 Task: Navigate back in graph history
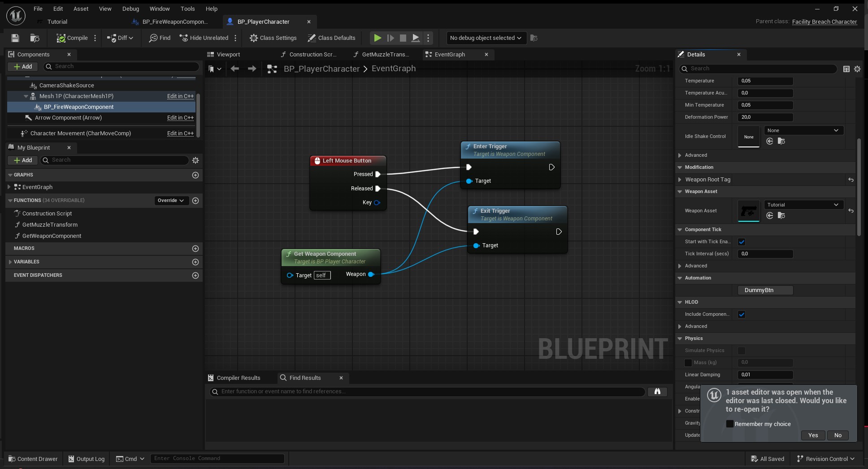pos(234,69)
